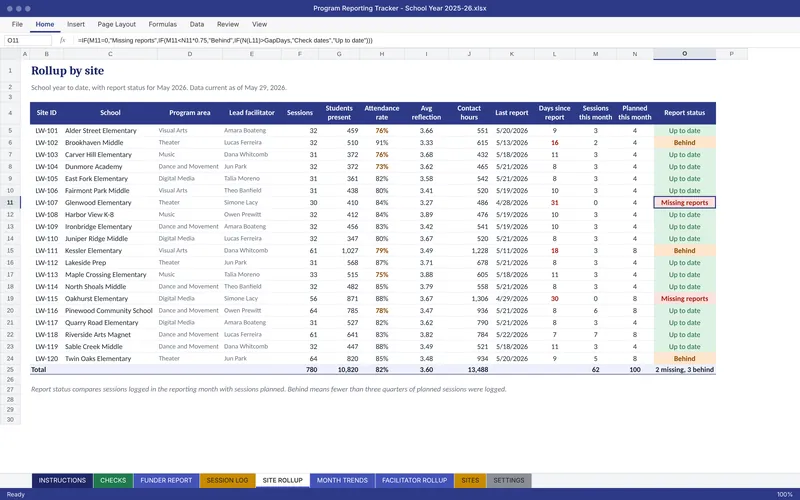Open the View tab
This screenshot has height=500, width=800.
click(259, 24)
